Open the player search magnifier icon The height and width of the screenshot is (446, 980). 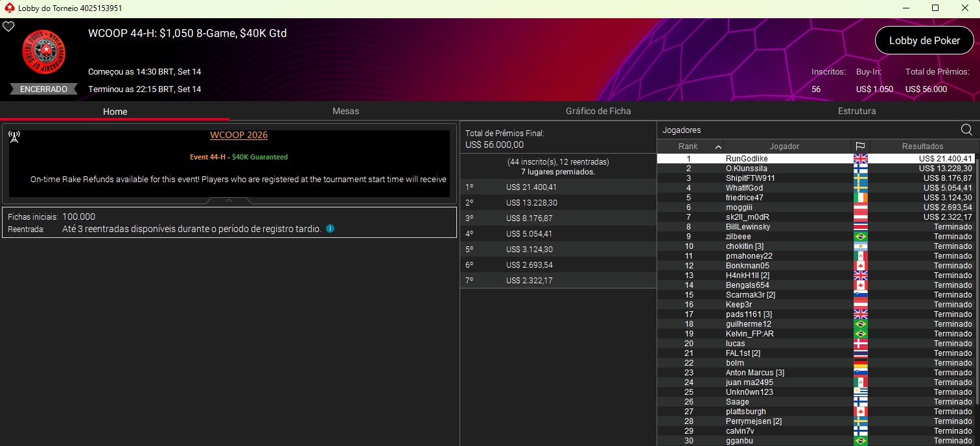tap(966, 130)
